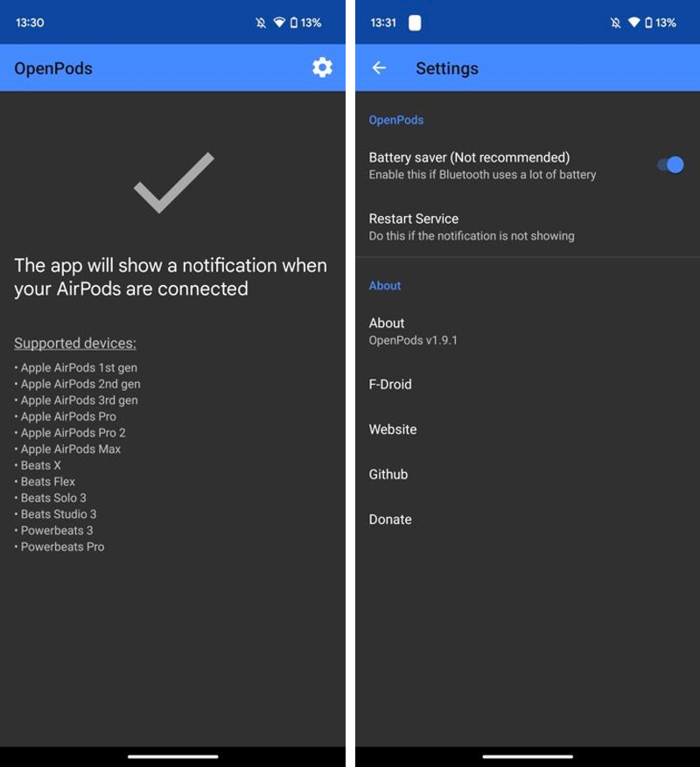
Task: Select "Apple AirPods Max" in the list
Action: [x=71, y=449]
